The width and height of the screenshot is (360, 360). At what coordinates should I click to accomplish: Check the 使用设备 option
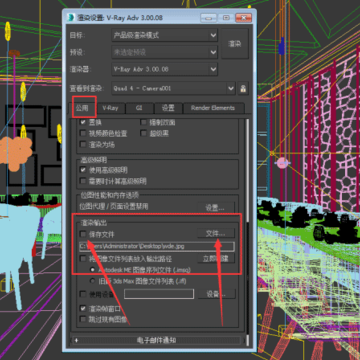point(83,294)
